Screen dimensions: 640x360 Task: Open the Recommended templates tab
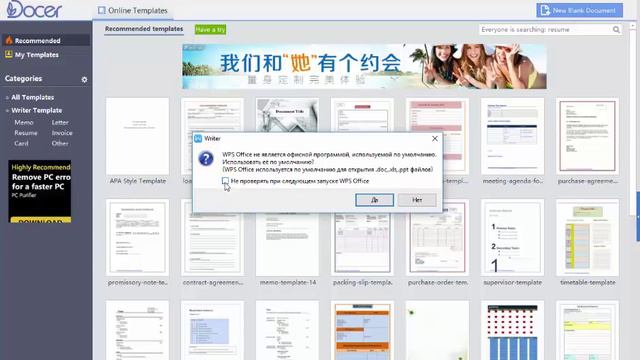coord(144,29)
